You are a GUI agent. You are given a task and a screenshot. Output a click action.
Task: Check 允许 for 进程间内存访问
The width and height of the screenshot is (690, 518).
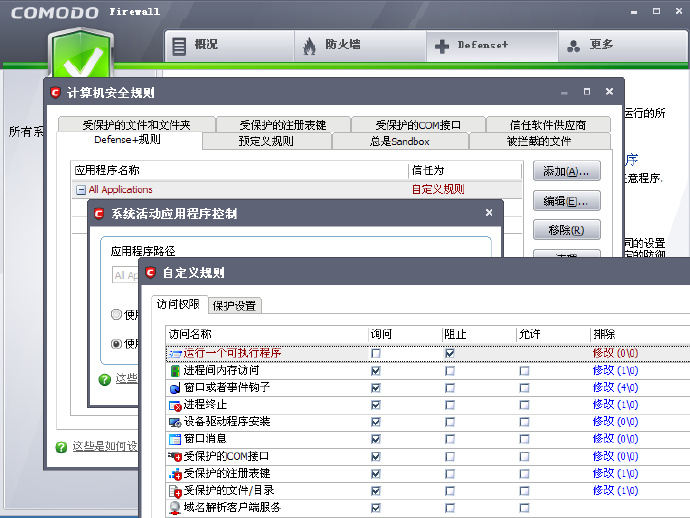tap(524, 371)
